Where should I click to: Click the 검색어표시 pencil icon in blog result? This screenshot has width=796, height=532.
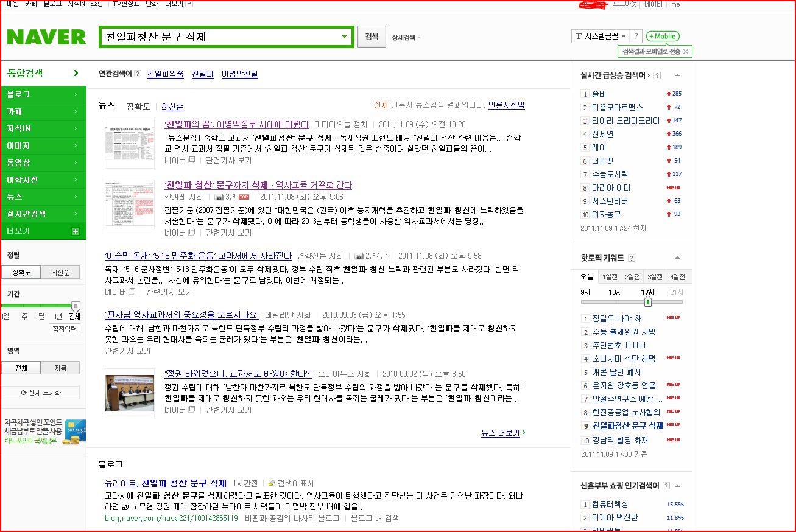[272, 483]
